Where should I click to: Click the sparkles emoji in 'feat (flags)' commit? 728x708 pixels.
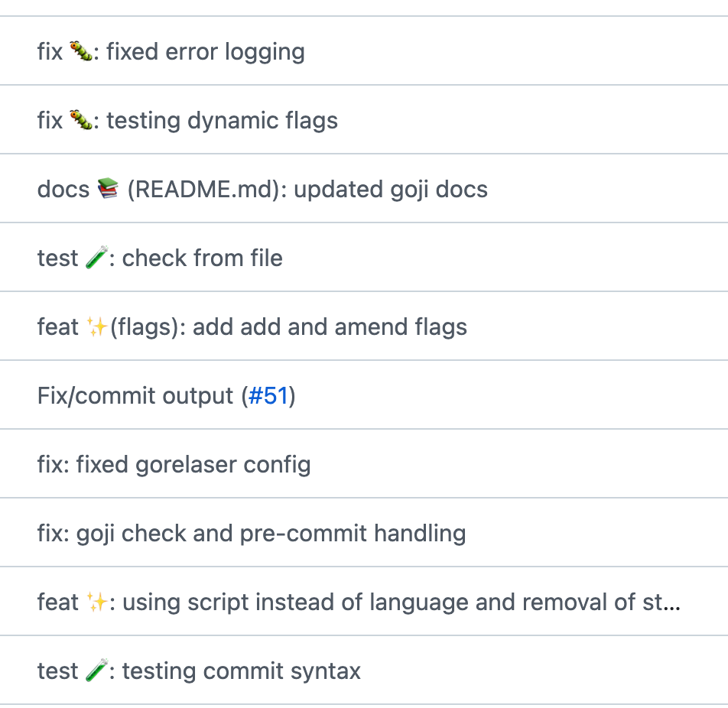click(97, 326)
